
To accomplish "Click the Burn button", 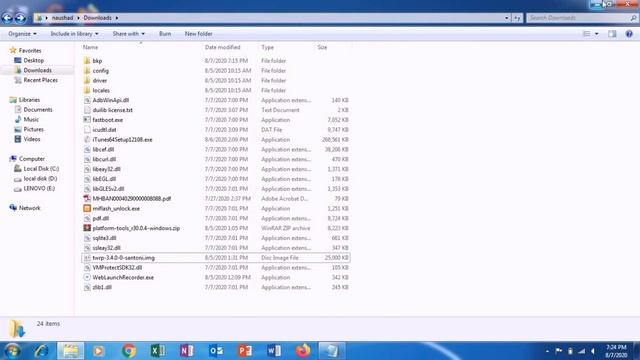I will tap(165, 34).
